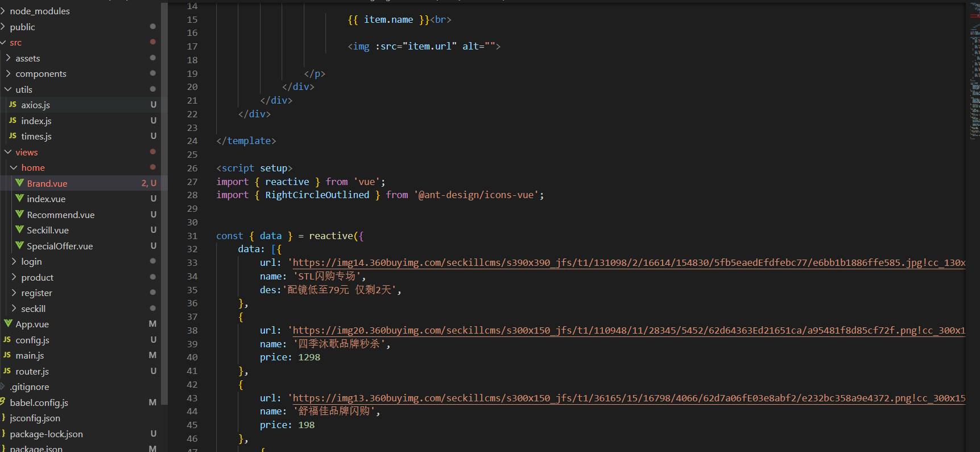The width and height of the screenshot is (980, 452).
Task: Click the editor minimap overview
Action: click(x=974, y=71)
